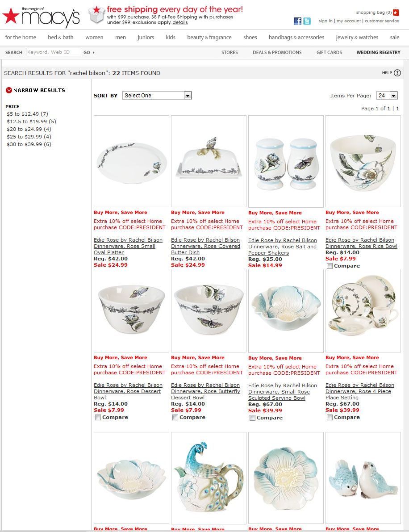This screenshot has height=532, width=409.
Task: Click the red shopping bag icon
Action: [396, 13]
